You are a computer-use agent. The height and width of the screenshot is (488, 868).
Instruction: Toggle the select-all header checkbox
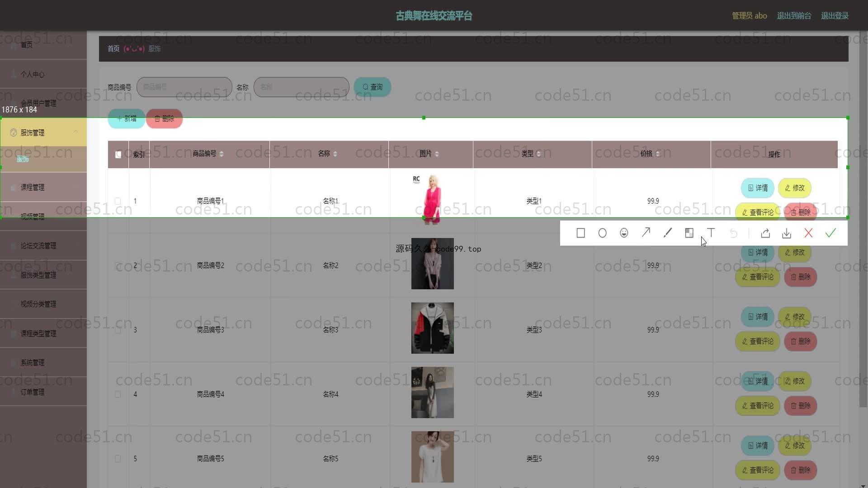pyautogui.click(x=118, y=155)
